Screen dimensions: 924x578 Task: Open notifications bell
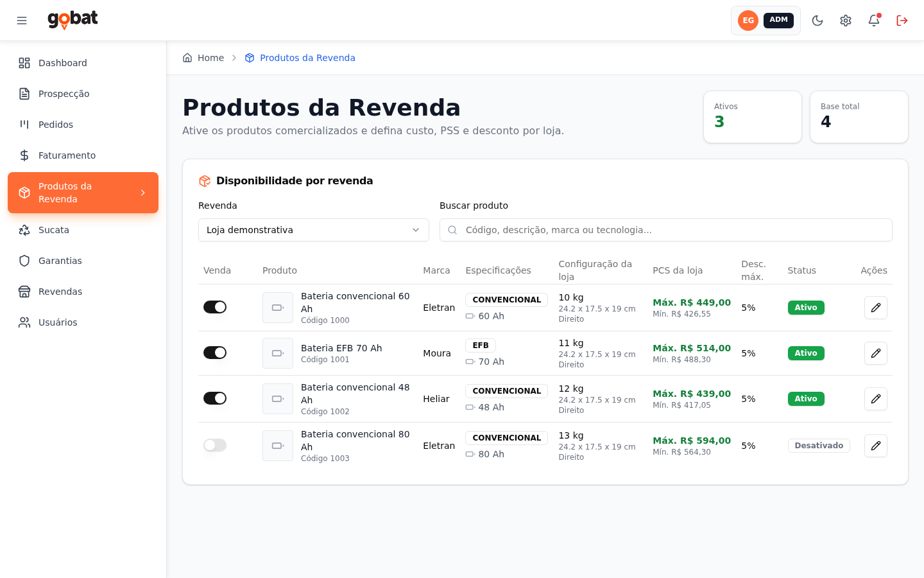pyautogui.click(x=874, y=21)
